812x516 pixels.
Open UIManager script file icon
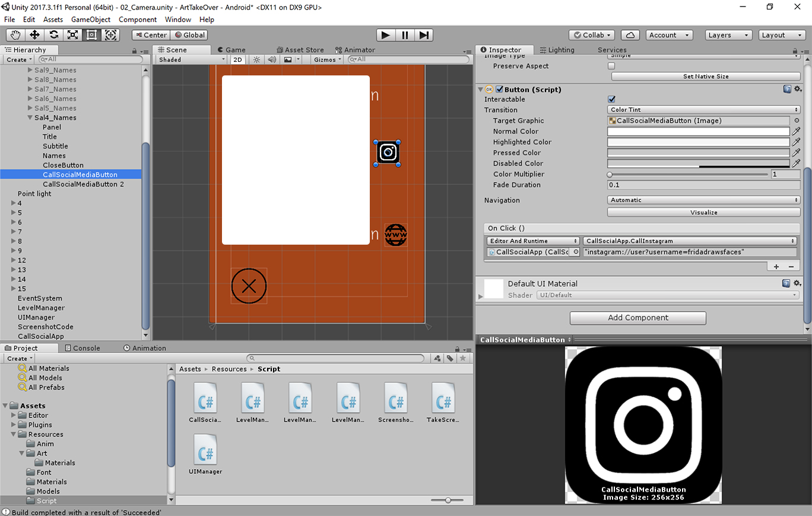pos(205,449)
